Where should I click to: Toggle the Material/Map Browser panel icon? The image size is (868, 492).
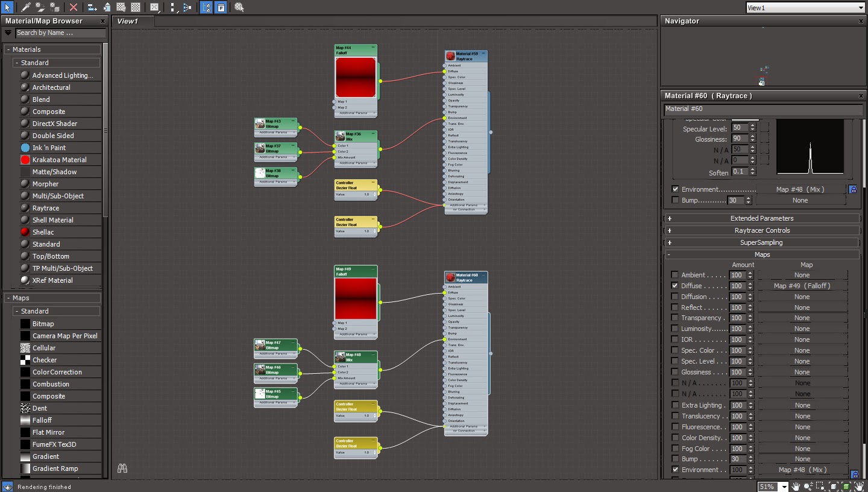click(207, 7)
